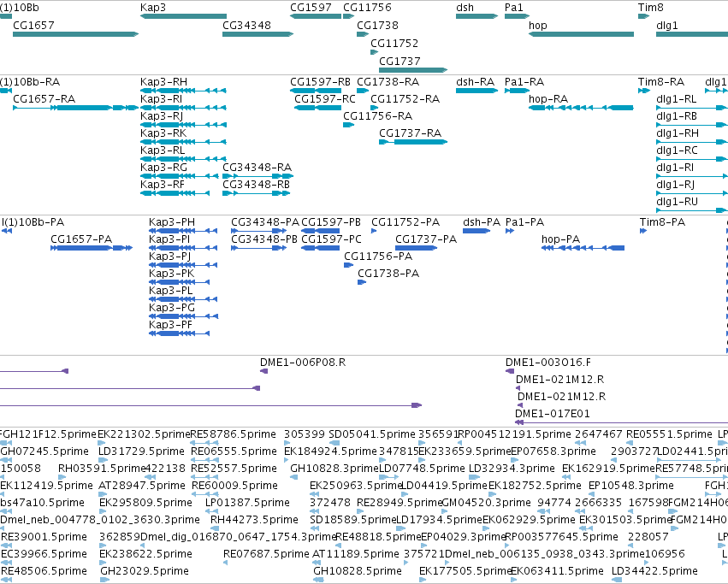Select the CG1597 gene label

pyautogui.click(x=311, y=8)
